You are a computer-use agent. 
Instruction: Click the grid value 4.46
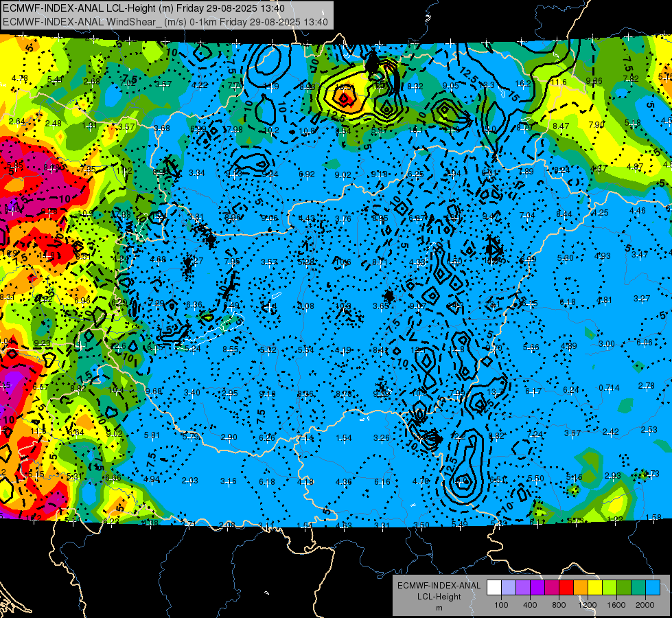pyautogui.click(x=638, y=211)
